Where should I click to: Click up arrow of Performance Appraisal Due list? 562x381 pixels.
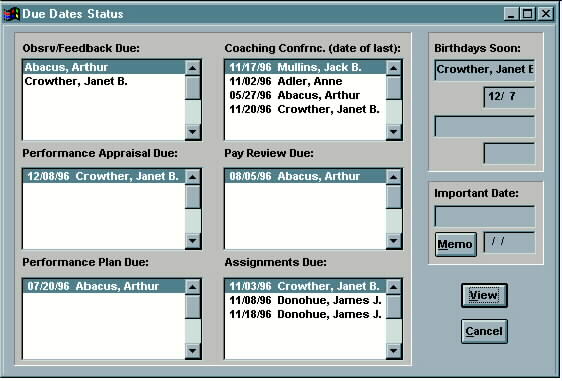coord(193,177)
